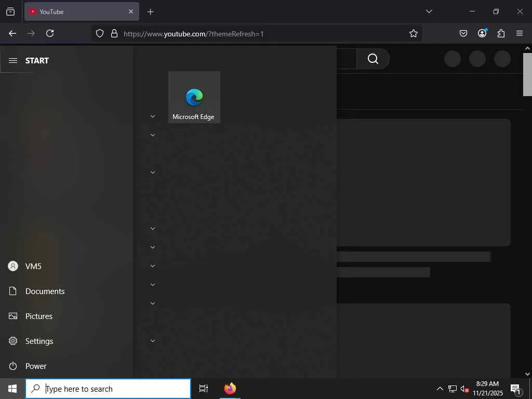Open the list all tabs dropdown
532x399 pixels.
429,11
